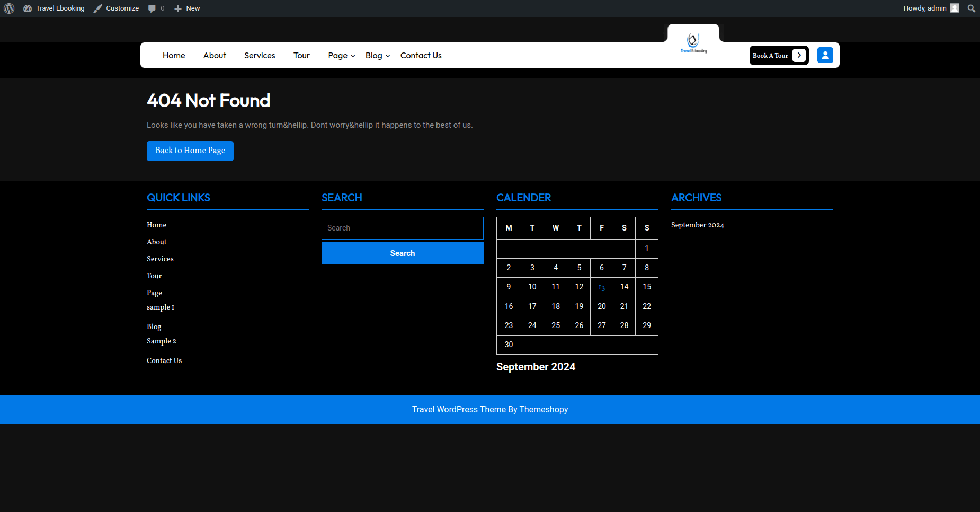Focus the footer Search input field

coord(402,228)
